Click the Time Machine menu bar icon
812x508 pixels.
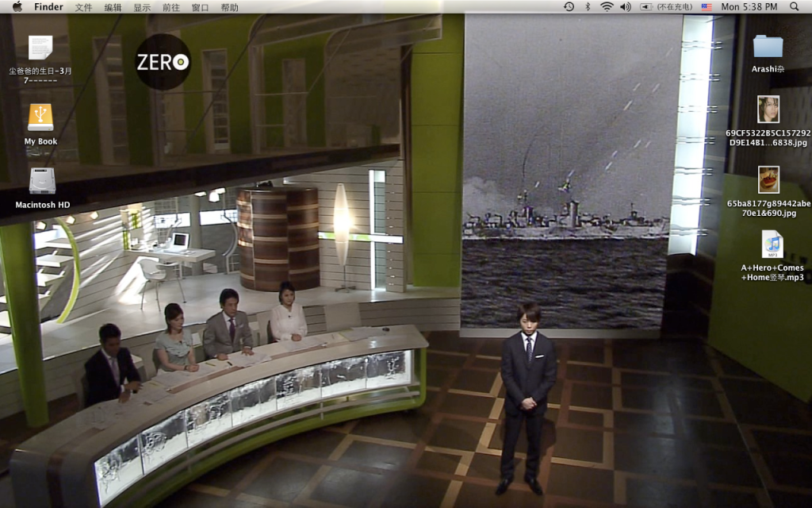click(x=569, y=6)
